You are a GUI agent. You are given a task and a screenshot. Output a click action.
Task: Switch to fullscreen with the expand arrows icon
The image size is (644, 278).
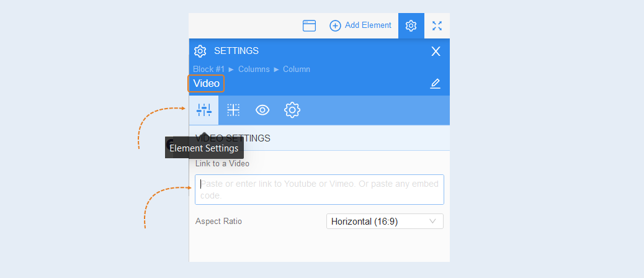437,26
